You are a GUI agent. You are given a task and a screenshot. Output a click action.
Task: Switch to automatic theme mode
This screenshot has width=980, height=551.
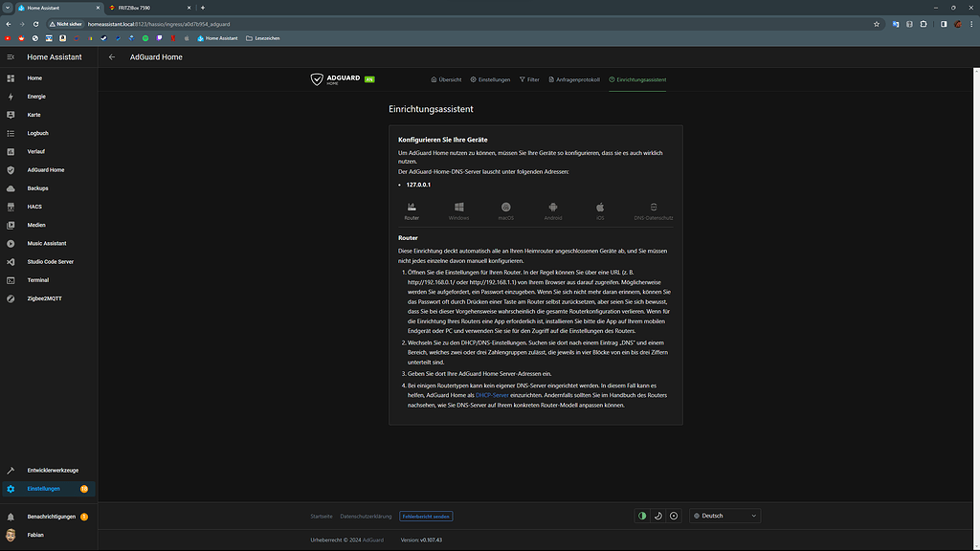673,515
